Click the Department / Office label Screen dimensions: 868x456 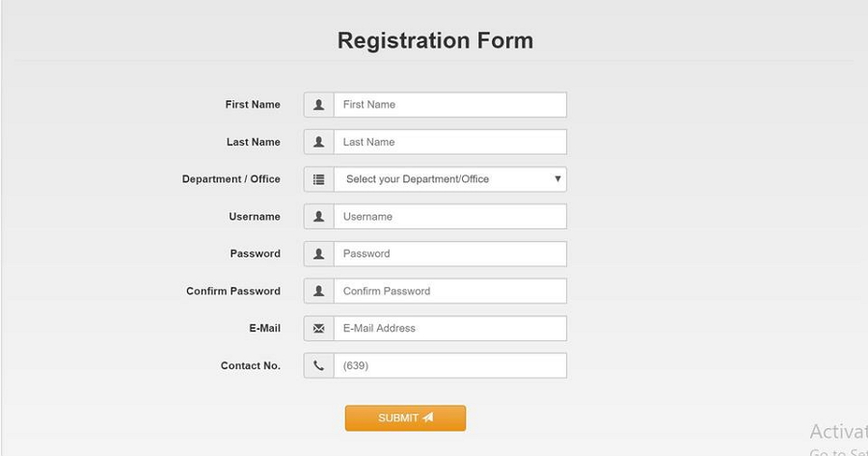coord(231,179)
